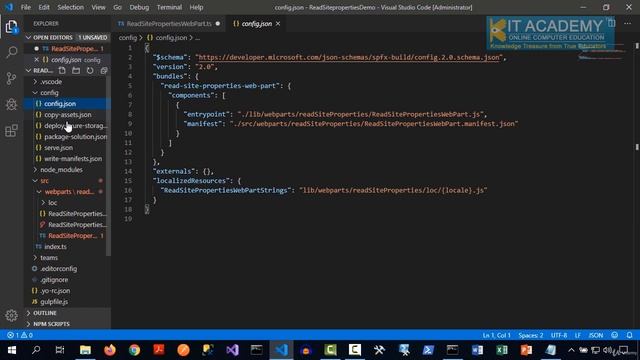The image size is (640, 360).
Task: Close config.json in Open Editors list
Action: click(36, 60)
